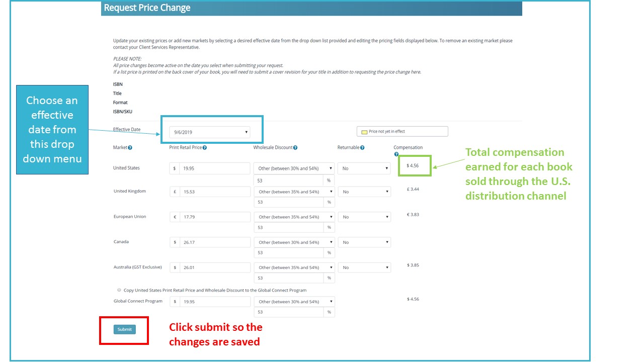Click the United Kingdom compensation value £ 3.44
The image size is (644, 362).
coord(413,189)
